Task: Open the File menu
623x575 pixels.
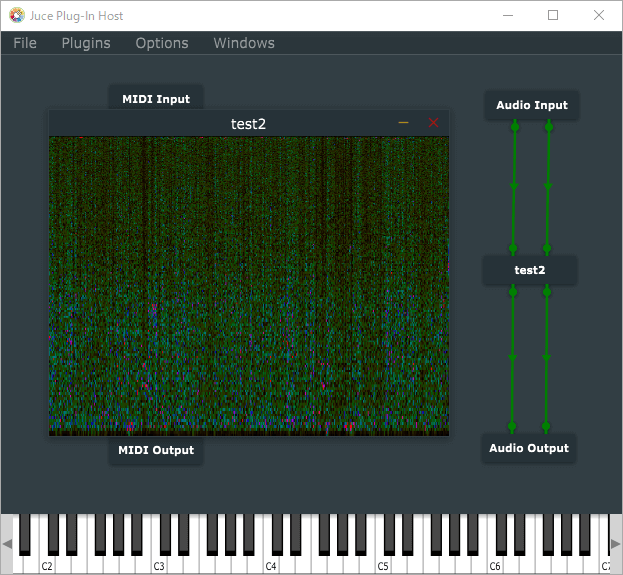Action: coord(25,43)
